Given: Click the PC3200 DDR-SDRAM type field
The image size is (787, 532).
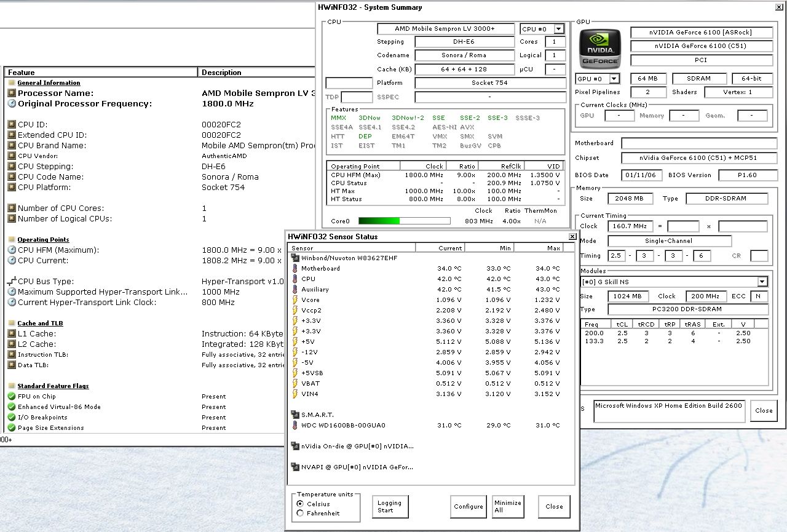Looking at the screenshot, I should pyautogui.click(x=687, y=309).
